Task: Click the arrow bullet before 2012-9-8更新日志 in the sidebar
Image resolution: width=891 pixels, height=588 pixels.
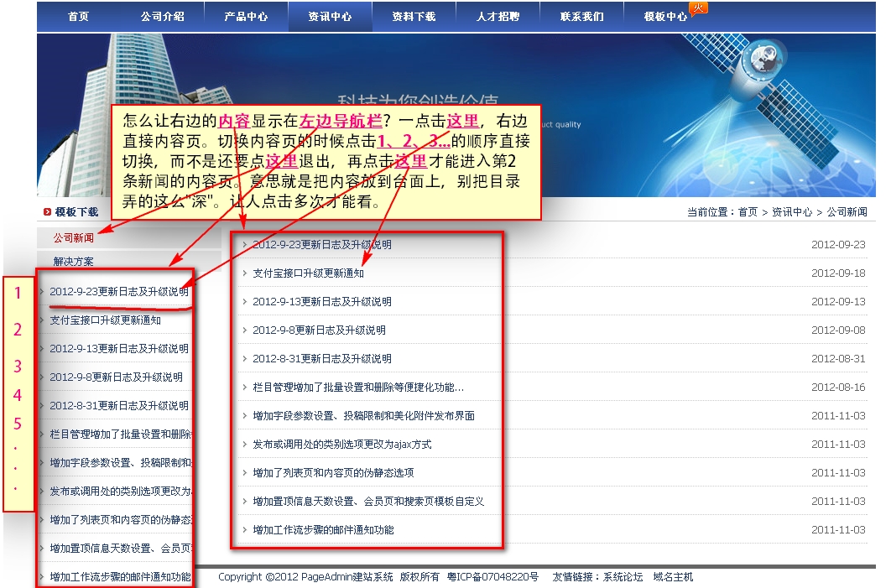Action: click(41, 377)
